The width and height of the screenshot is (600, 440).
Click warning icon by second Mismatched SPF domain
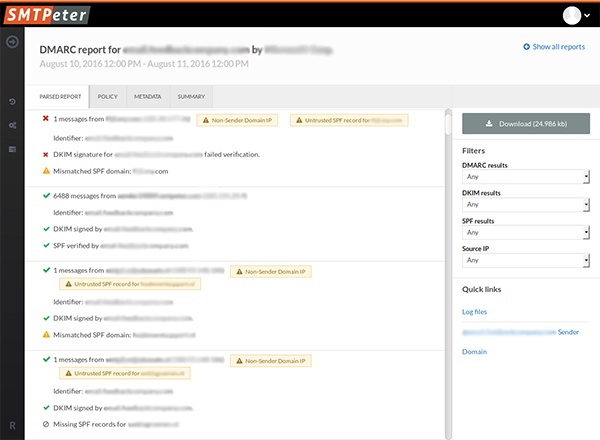(x=46, y=334)
